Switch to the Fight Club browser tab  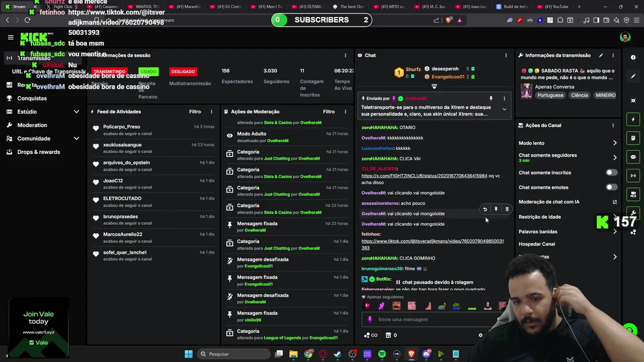[63, 7]
